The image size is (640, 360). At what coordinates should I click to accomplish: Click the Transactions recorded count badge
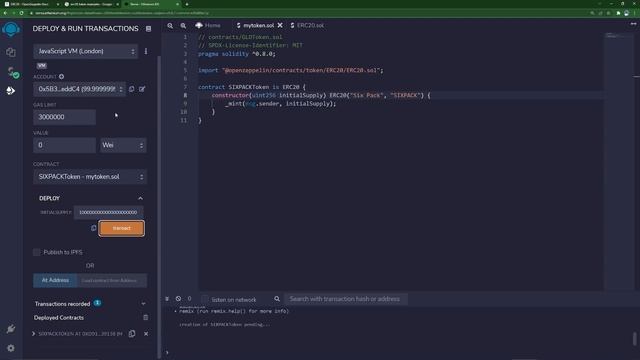coord(97,303)
